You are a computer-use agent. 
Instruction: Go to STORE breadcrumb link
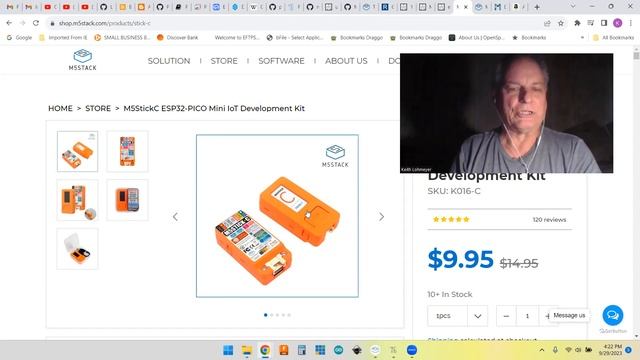pyautogui.click(x=98, y=108)
